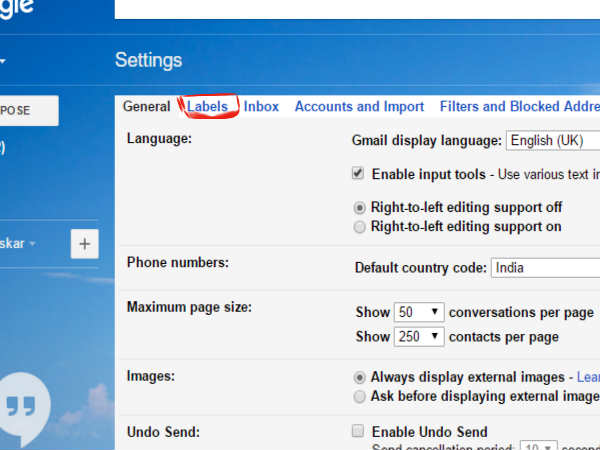The height and width of the screenshot is (450, 600).
Task: Select Ask before displaying external images
Action: point(360,397)
